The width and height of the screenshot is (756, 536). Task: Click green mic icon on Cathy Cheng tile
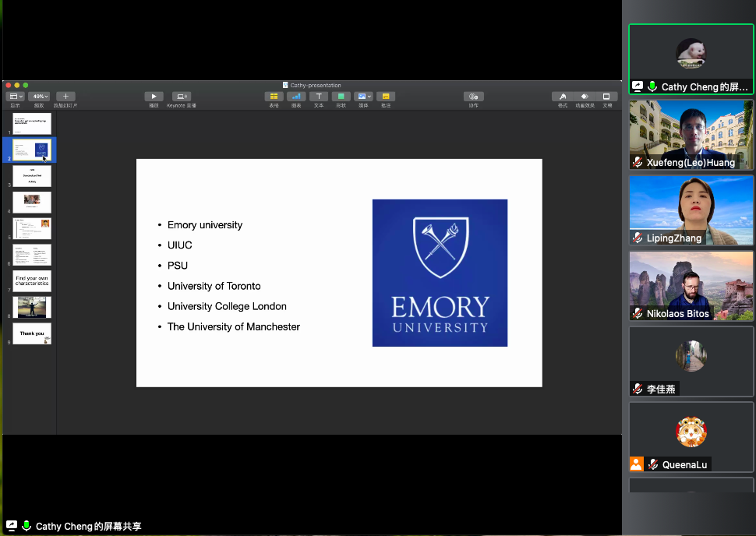tap(652, 86)
